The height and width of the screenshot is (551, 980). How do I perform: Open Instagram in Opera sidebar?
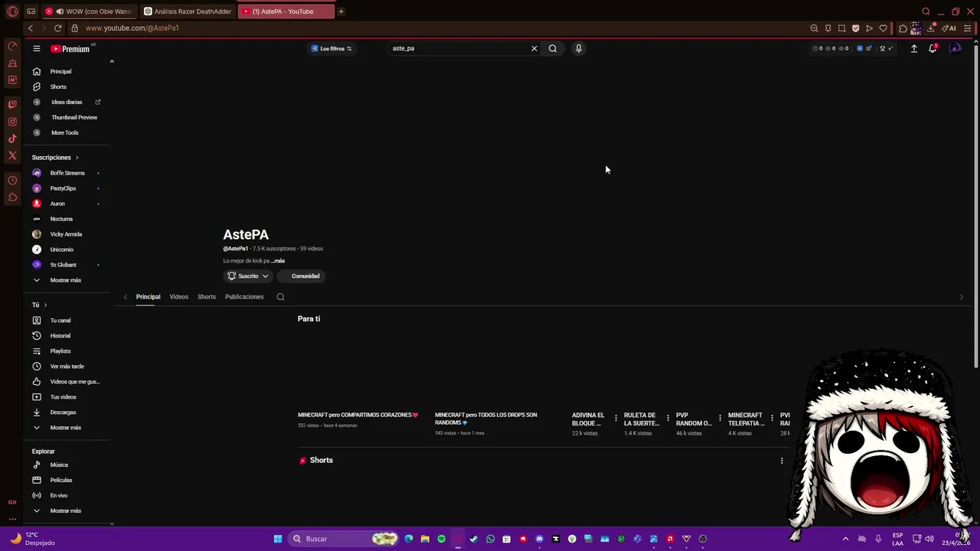click(12, 122)
